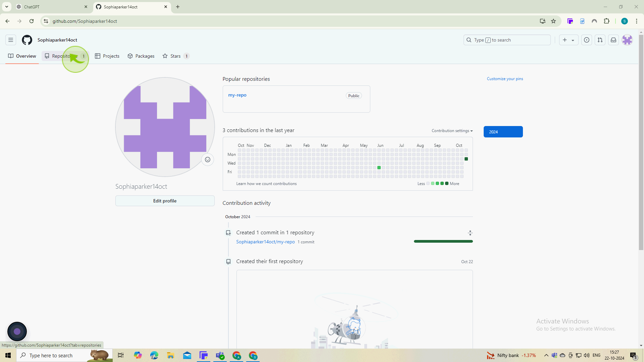Reload the current page
This screenshot has width=644, height=362.
click(32, 21)
